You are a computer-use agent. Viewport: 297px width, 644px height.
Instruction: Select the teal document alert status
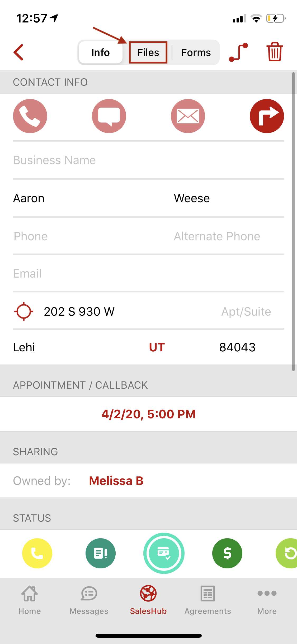pyautogui.click(x=101, y=553)
